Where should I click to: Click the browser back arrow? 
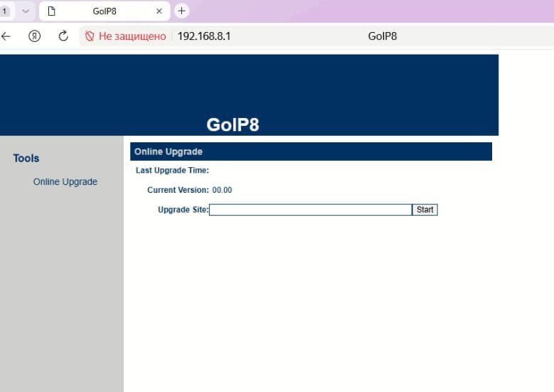6,36
